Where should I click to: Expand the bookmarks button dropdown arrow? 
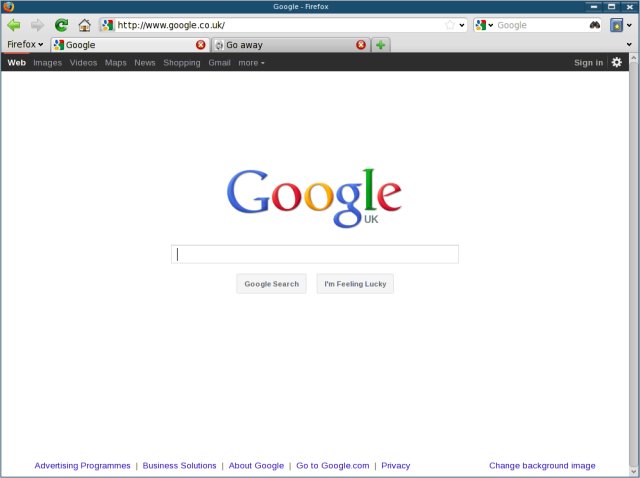point(629,25)
